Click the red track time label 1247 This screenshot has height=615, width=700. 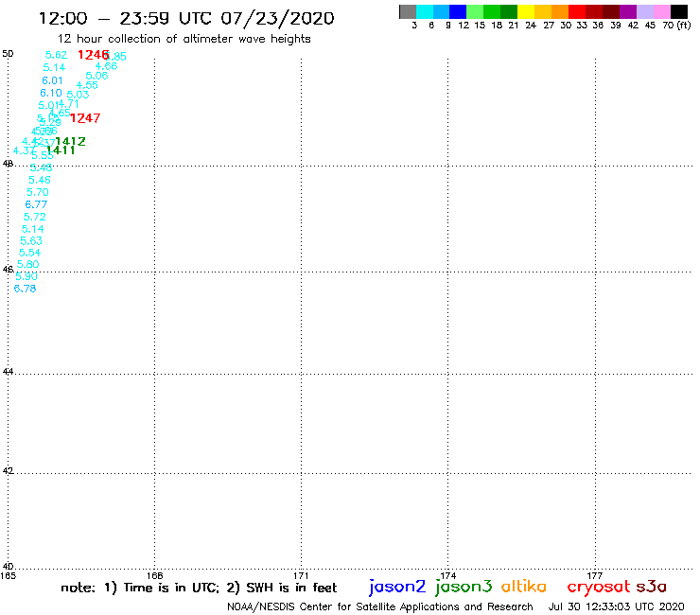click(x=85, y=118)
